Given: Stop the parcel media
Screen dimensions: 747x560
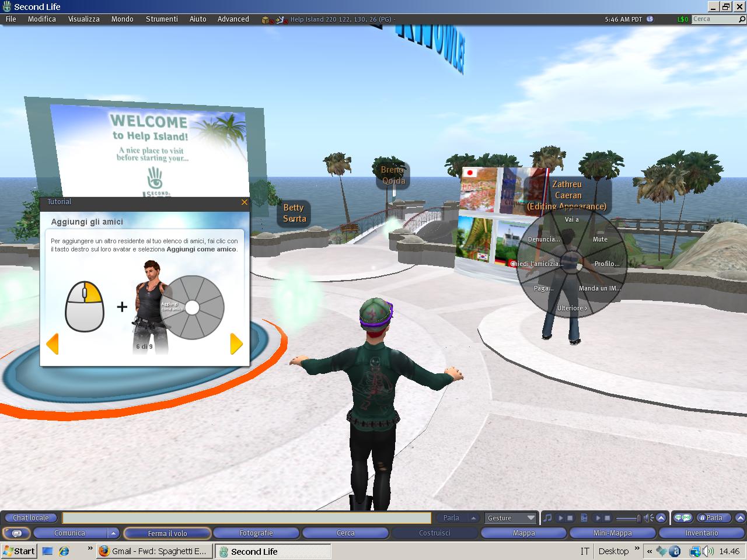Looking at the screenshot, I should (x=607, y=517).
